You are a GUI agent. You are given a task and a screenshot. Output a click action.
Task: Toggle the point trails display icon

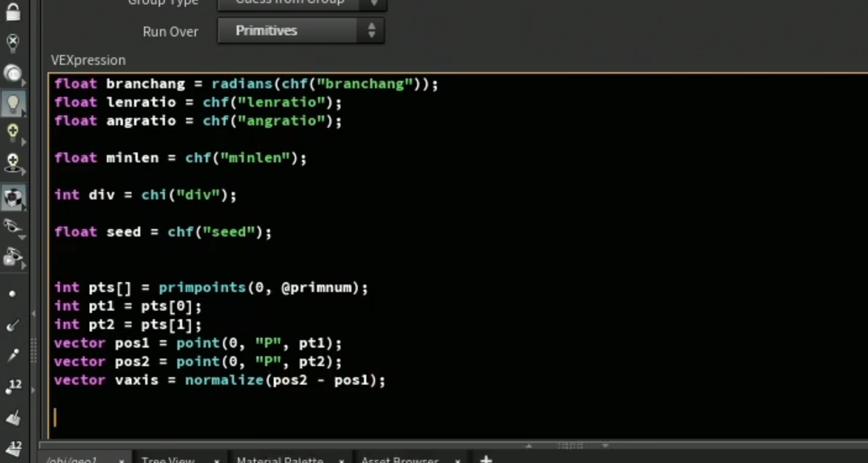point(13,356)
